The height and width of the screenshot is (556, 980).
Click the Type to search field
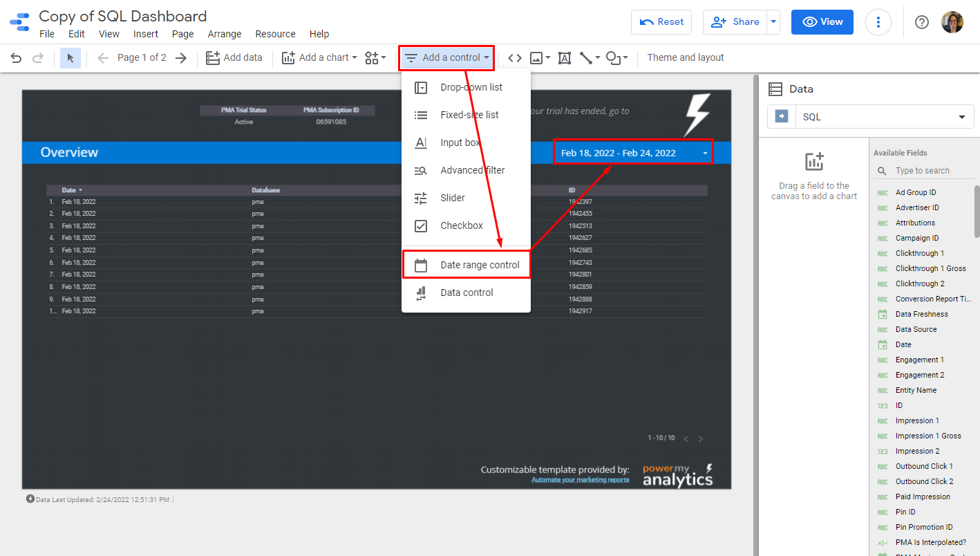pos(930,171)
